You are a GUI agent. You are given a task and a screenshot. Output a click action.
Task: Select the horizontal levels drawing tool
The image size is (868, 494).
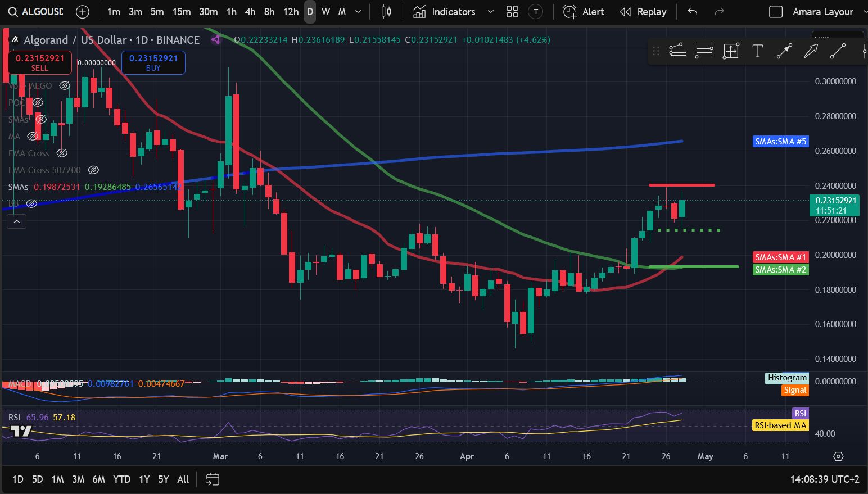(x=704, y=51)
